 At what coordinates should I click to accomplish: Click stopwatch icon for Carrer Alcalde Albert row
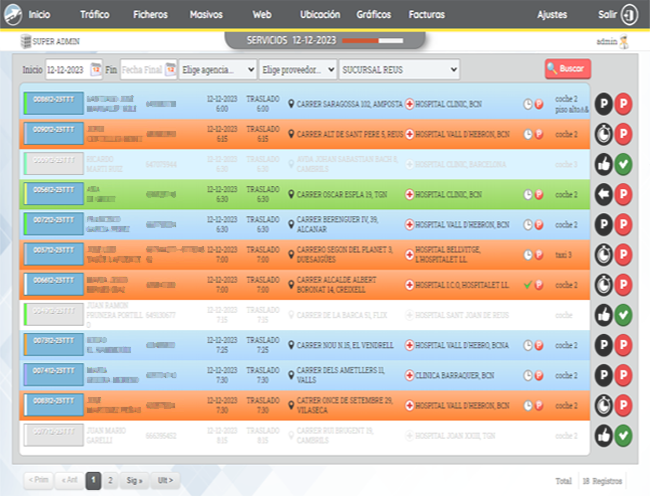pos(604,285)
